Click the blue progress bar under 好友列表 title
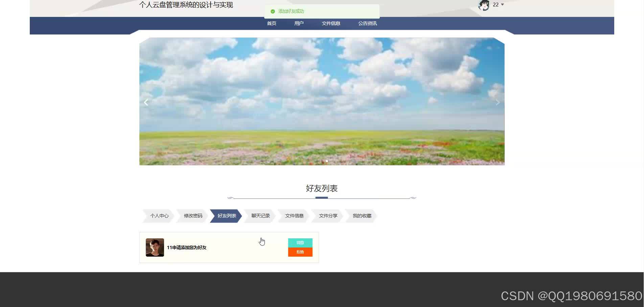 pyautogui.click(x=321, y=197)
